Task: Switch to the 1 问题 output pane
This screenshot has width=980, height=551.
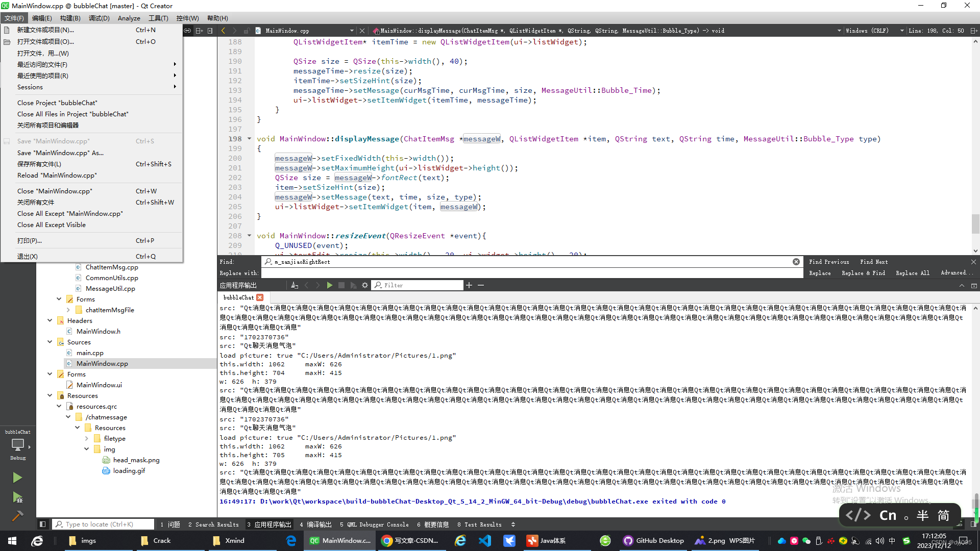Action: pos(170,524)
